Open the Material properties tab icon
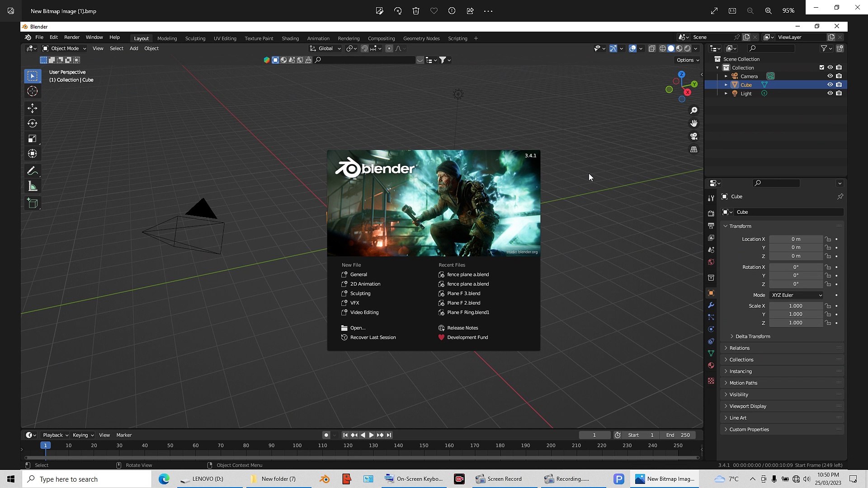 pos(711,365)
